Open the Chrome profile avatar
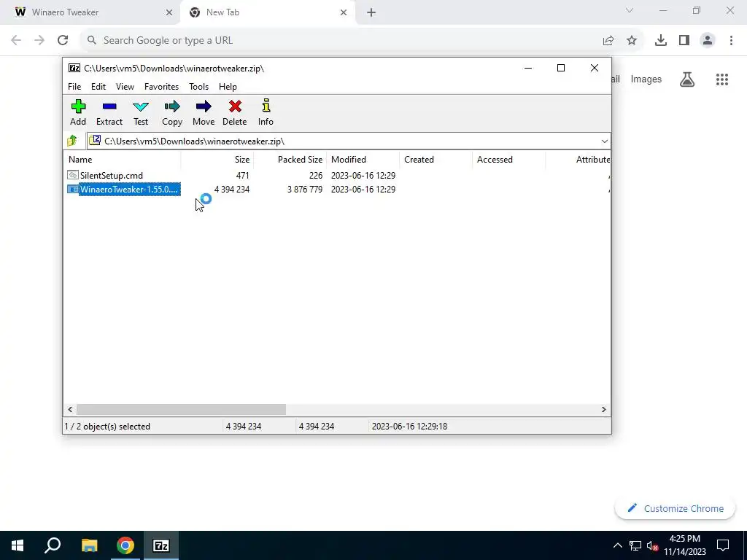Image resolution: width=747 pixels, height=560 pixels. [x=708, y=40]
